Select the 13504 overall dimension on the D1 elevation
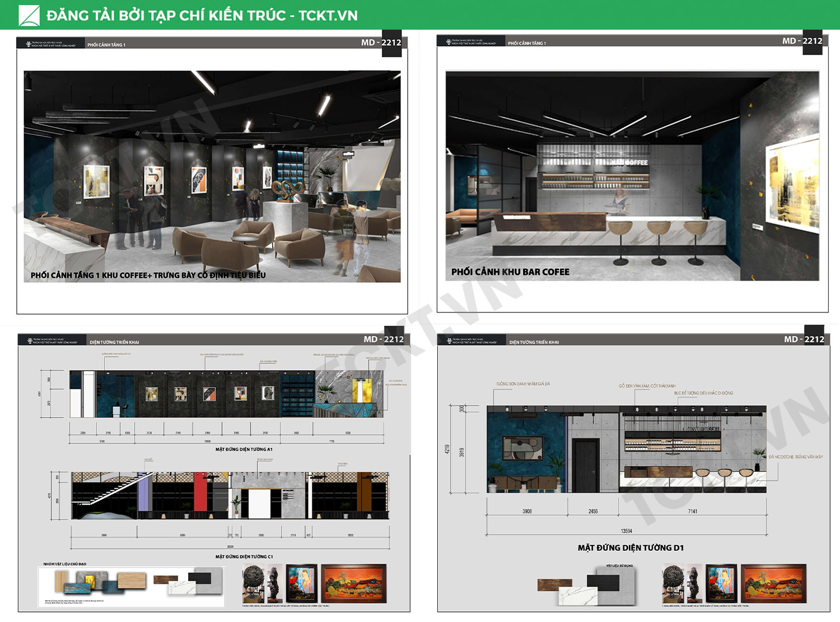The width and height of the screenshot is (840, 622). (626, 531)
